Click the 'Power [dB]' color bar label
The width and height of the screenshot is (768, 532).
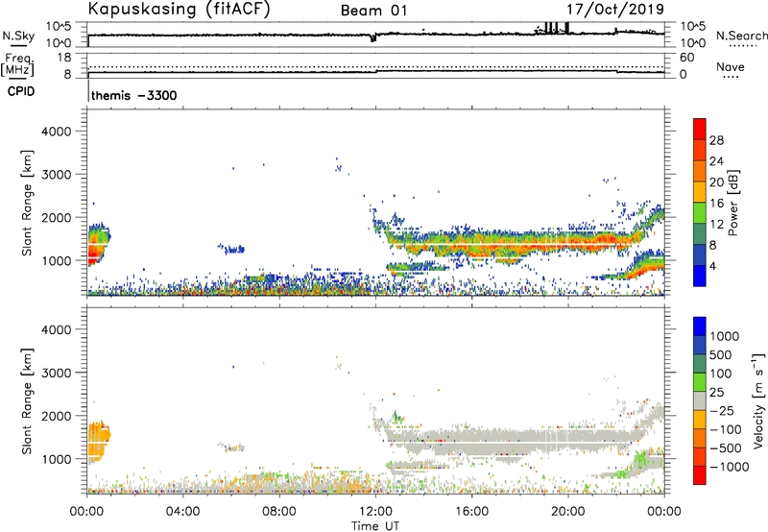pyautogui.click(x=732, y=203)
